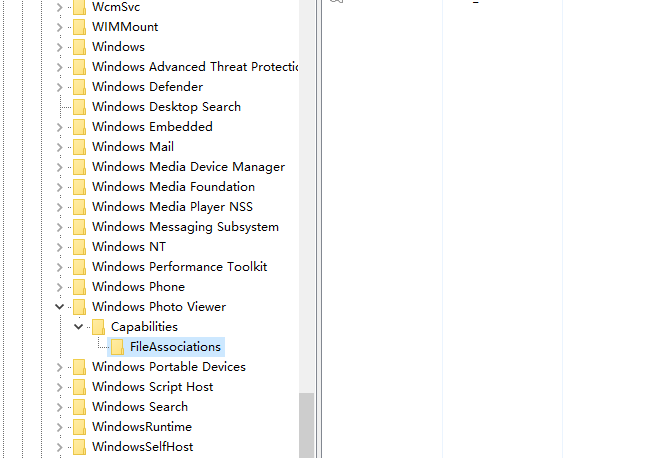Collapse the Windows Photo Viewer key

[x=60, y=307]
